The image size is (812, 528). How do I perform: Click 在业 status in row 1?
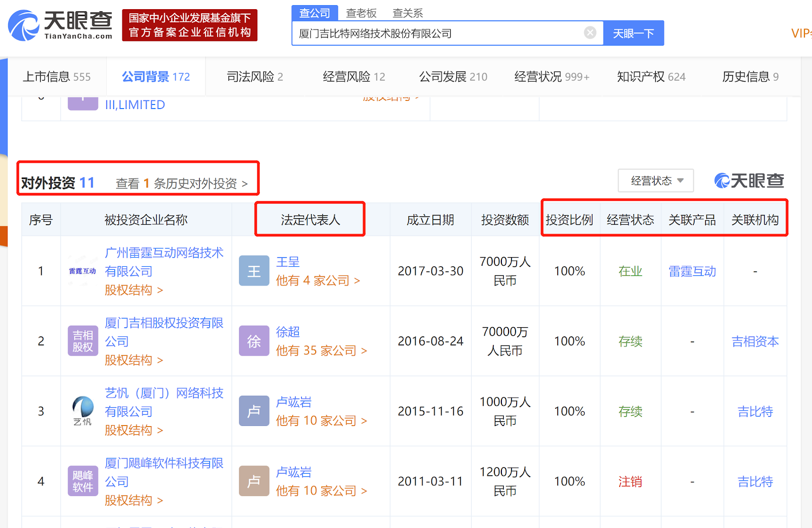[630, 271]
